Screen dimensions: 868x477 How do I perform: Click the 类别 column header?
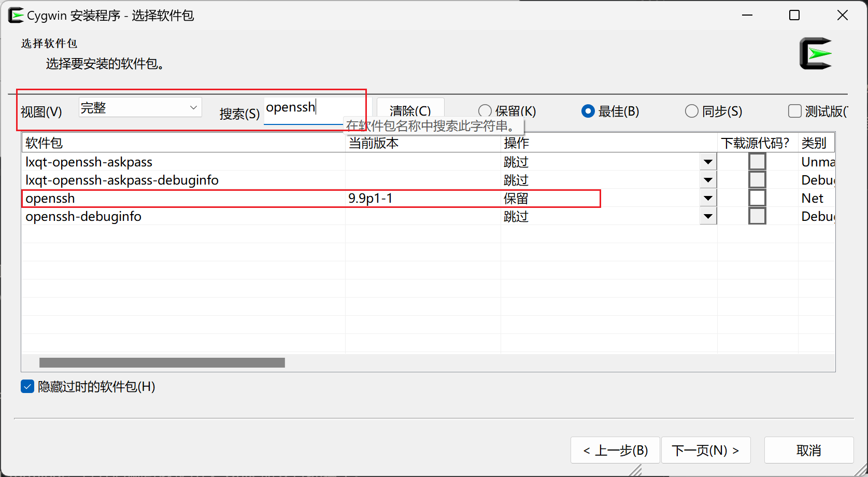pos(816,143)
